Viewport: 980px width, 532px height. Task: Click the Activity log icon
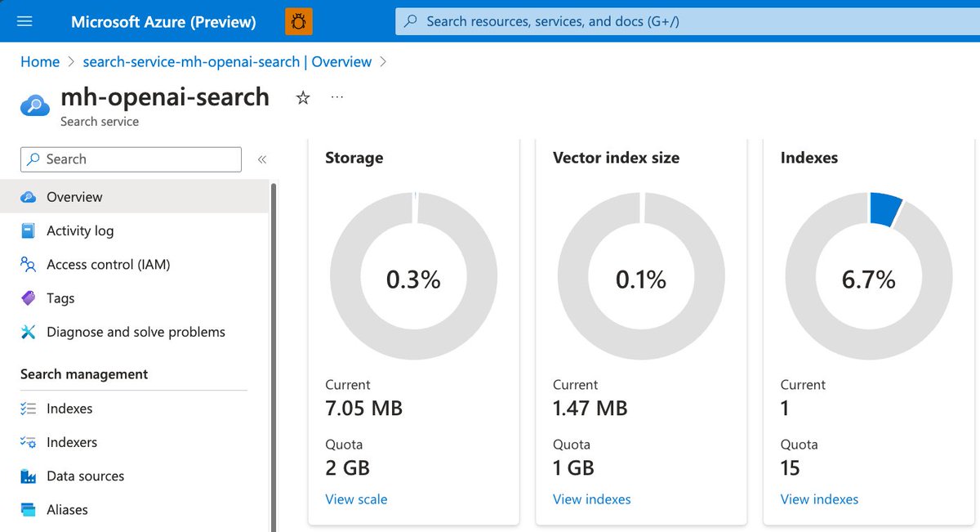(29, 230)
